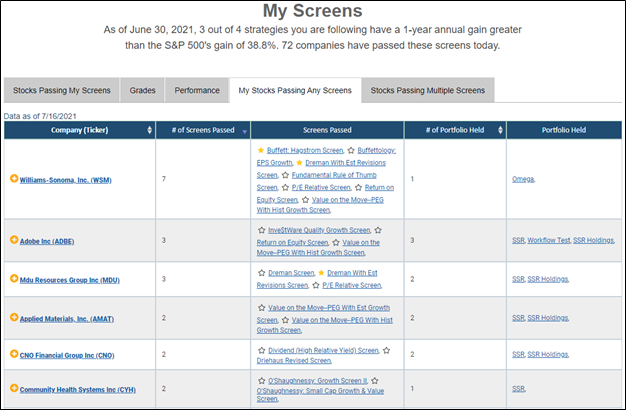Sort by Company (Ticker) column arrows
The height and width of the screenshot is (410, 626).
click(x=149, y=130)
